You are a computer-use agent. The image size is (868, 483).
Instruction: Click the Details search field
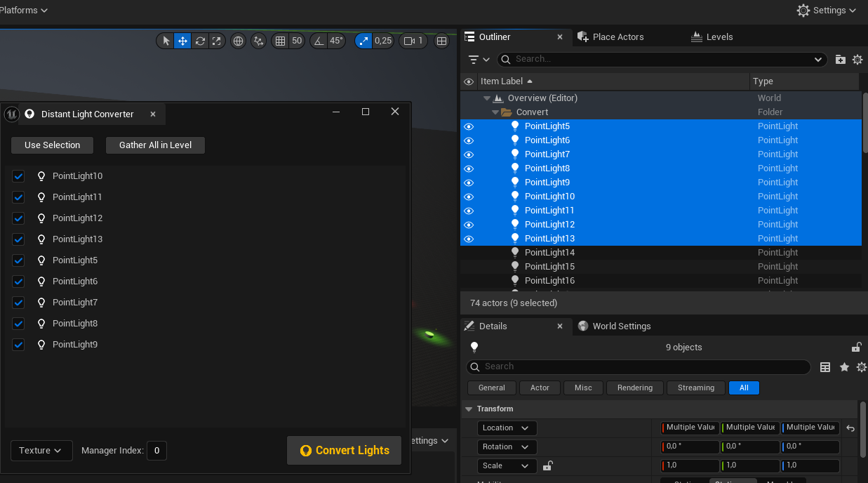639,366
